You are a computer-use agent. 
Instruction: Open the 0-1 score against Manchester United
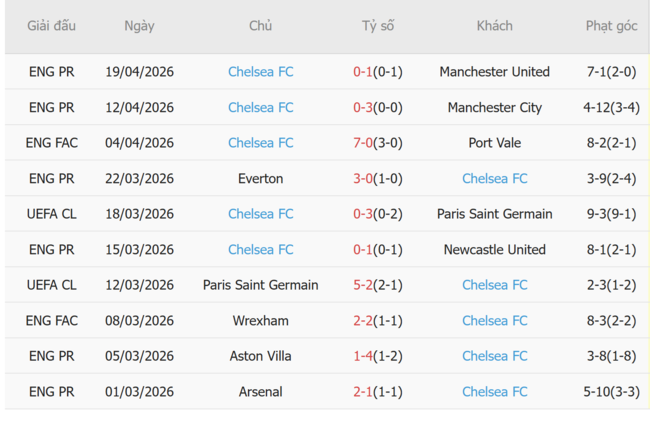[x=378, y=72]
